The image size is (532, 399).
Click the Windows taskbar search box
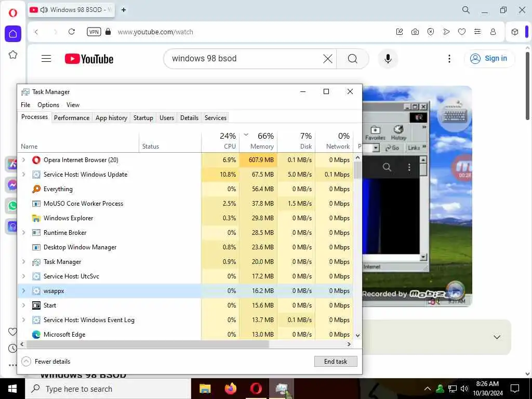(x=108, y=389)
